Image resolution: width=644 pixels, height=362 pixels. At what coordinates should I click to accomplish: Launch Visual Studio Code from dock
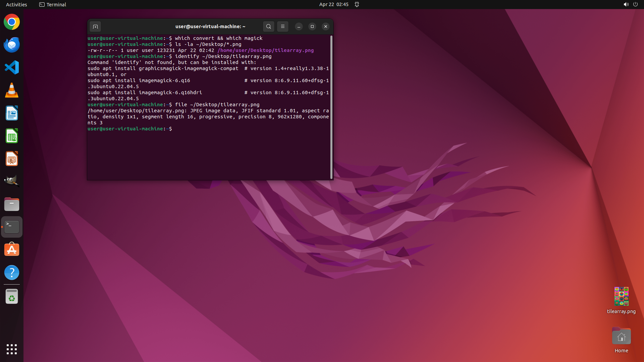click(x=12, y=68)
